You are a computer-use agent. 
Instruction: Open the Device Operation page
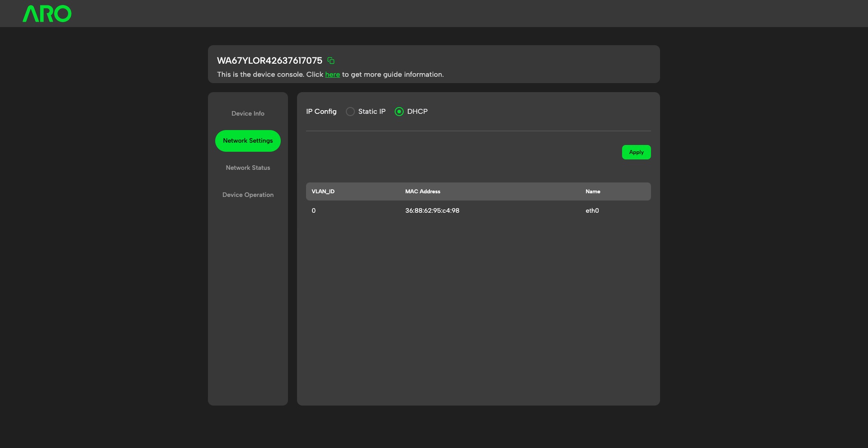click(x=248, y=195)
